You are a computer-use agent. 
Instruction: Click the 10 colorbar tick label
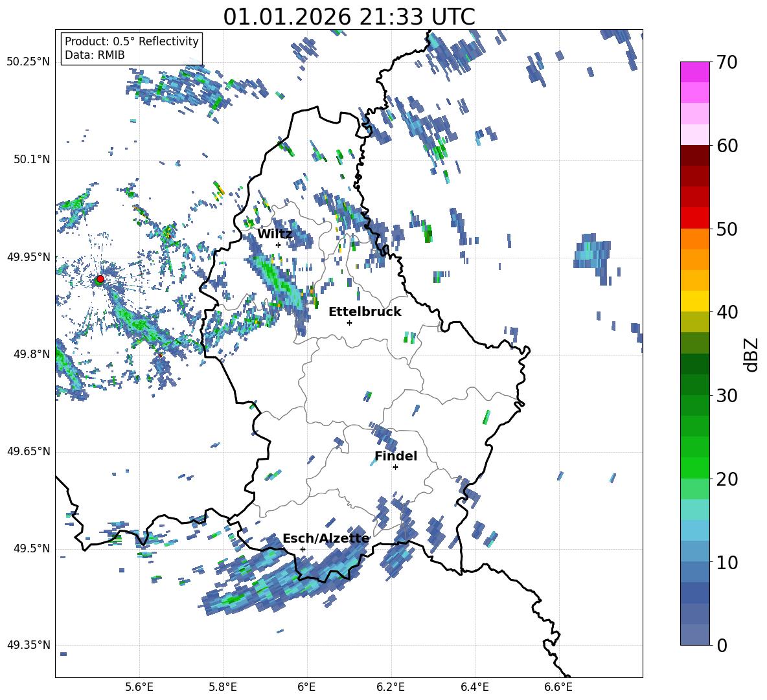[727, 562]
